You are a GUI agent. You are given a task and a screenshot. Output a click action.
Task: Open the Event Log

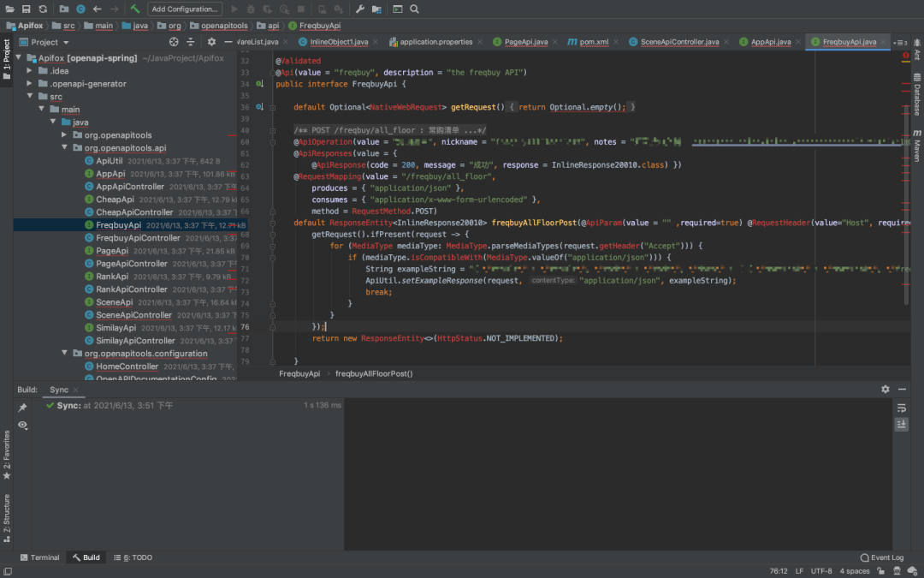coord(881,557)
